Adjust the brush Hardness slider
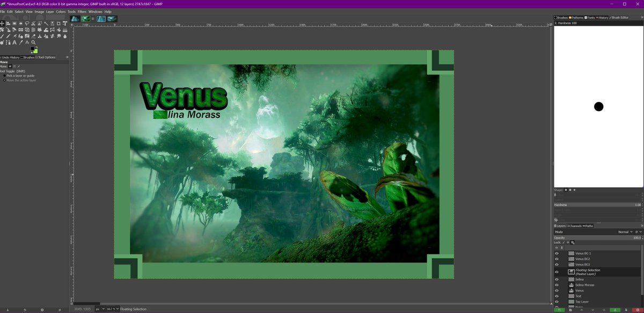The image size is (644, 313). click(x=598, y=205)
